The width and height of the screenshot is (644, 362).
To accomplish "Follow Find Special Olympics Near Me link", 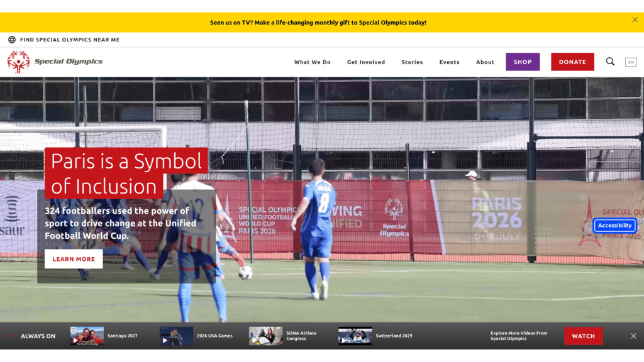I will 70,40.
